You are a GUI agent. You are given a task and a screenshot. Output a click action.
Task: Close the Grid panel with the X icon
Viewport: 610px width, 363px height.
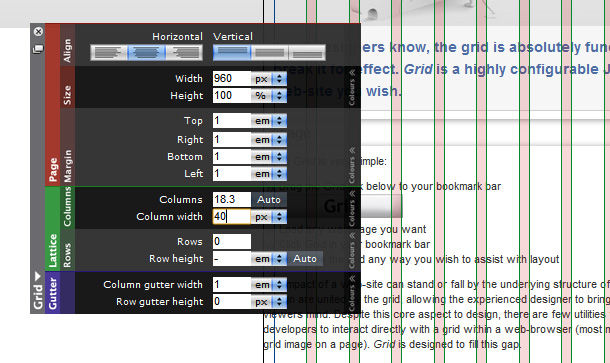click(x=38, y=32)
